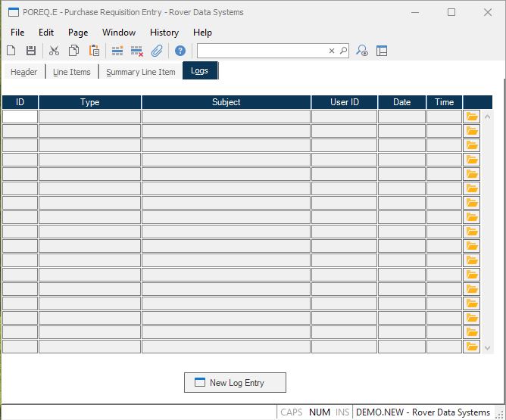
Task: Open folder icon on first log row
Action: pos(473,117)
